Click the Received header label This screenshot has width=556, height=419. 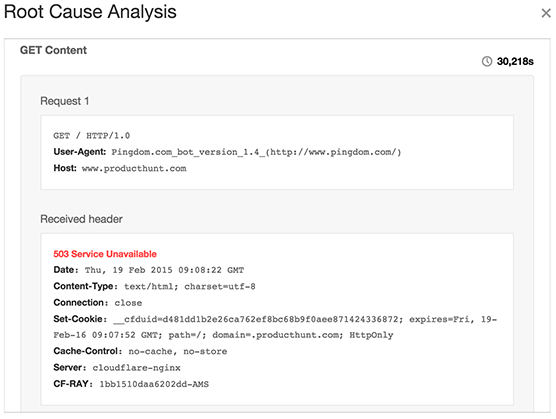click(x=81, y=219)
